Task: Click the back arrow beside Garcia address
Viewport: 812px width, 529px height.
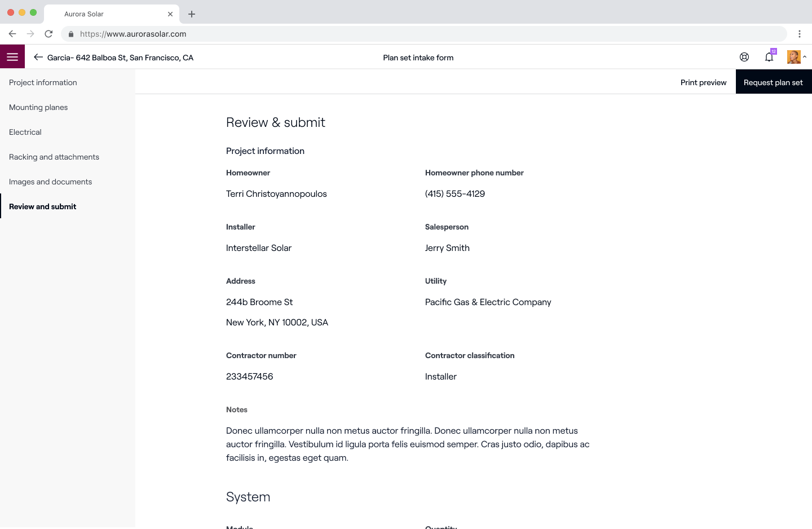Action: [38, 57]
